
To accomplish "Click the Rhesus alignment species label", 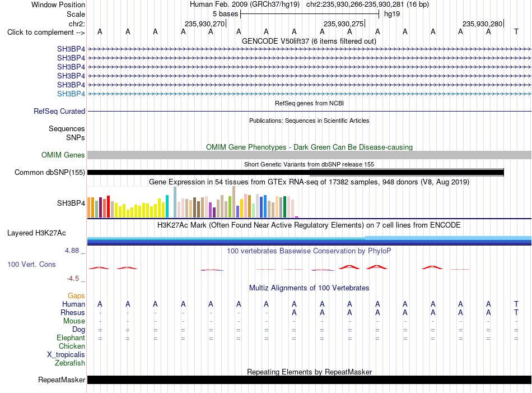I will [73, 312].
